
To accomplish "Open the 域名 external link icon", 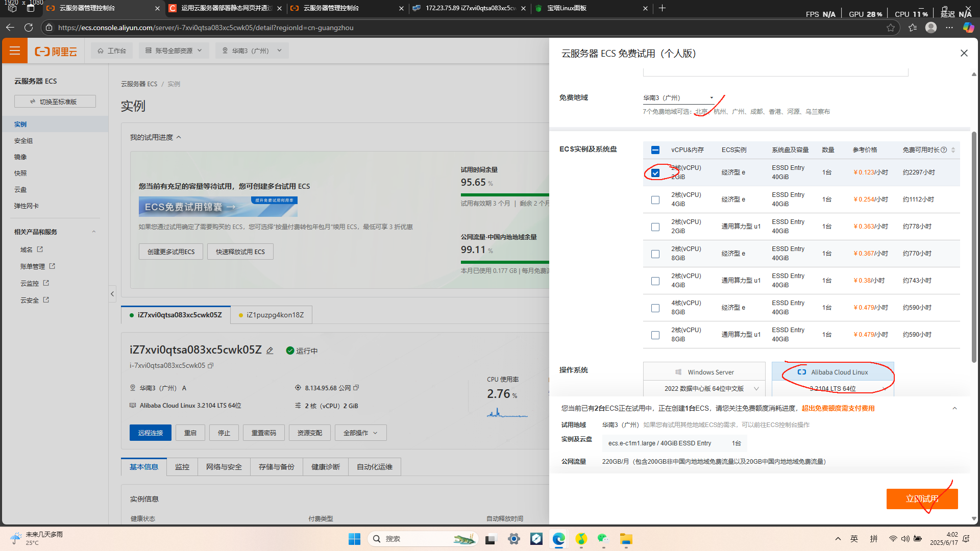I will click(x=40, y=249).
